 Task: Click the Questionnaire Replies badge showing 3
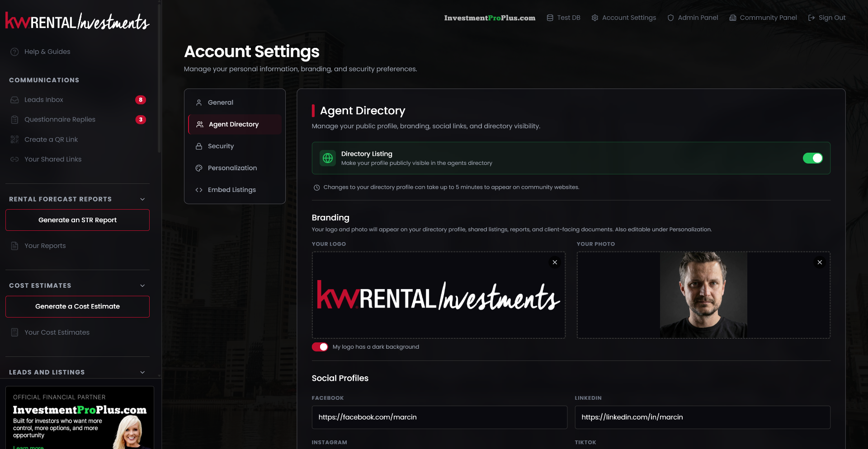[141, 120]
